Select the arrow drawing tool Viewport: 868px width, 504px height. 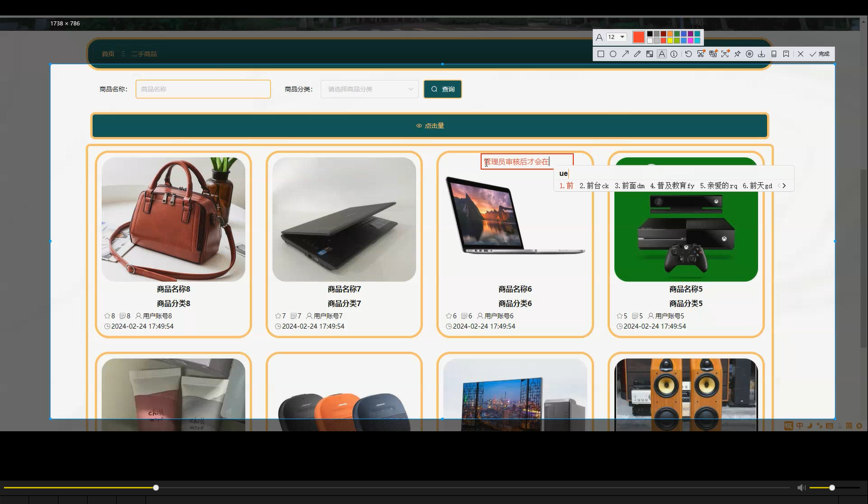click(x=625, y=54)
